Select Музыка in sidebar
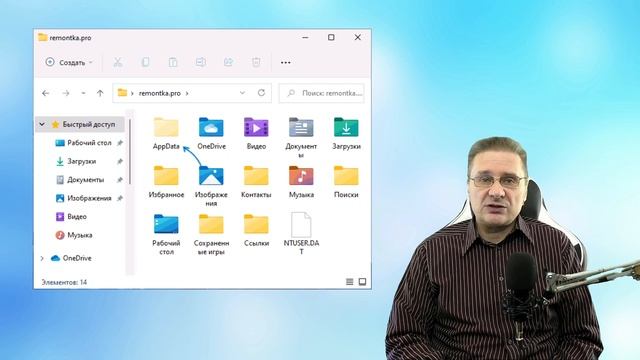This screenshot has height=360, width=640. pos(74,235)
